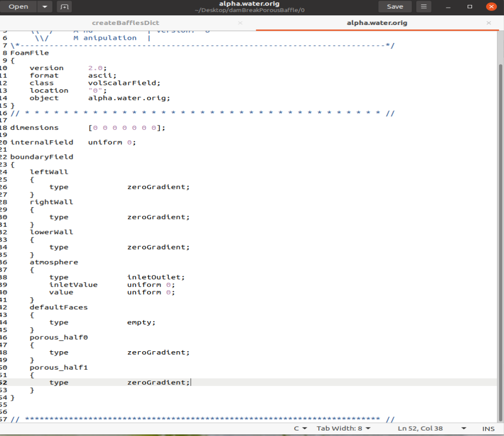504x436 pixels.
Task: Place cursor on porous_half0 patch name
Action: [x=59, y=337]
